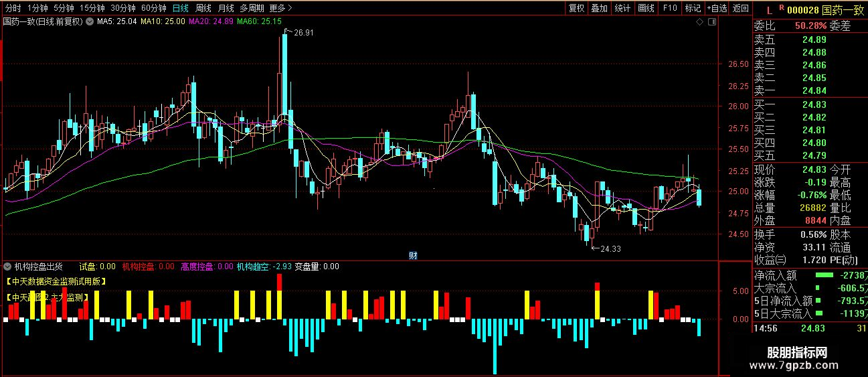Click the 26.91 high price label
Viewport: 868px width, 377px height.
click(x=302, y=32)
